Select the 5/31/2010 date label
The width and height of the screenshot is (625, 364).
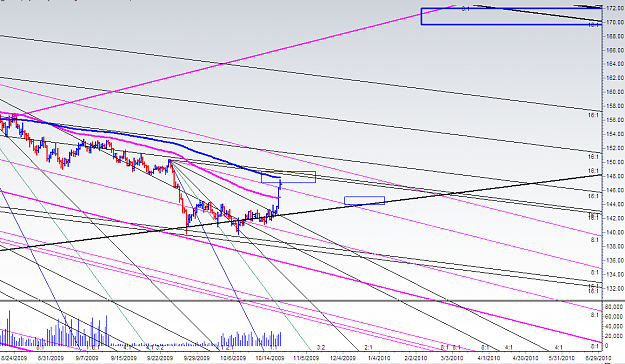click(x=561, y=358)
